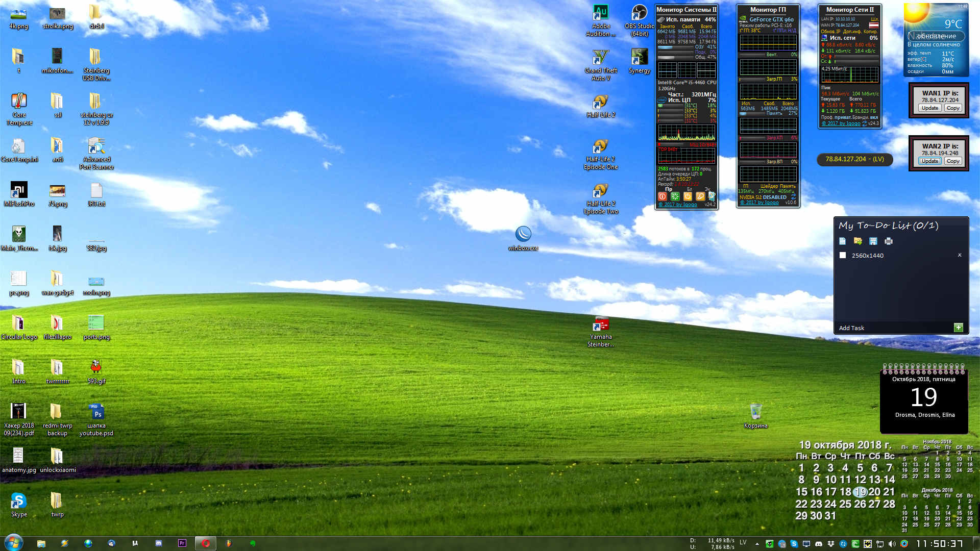980x551 pixels.
Task: Click the new list icon in To-Do widget
Action: [x=843, y=241]
